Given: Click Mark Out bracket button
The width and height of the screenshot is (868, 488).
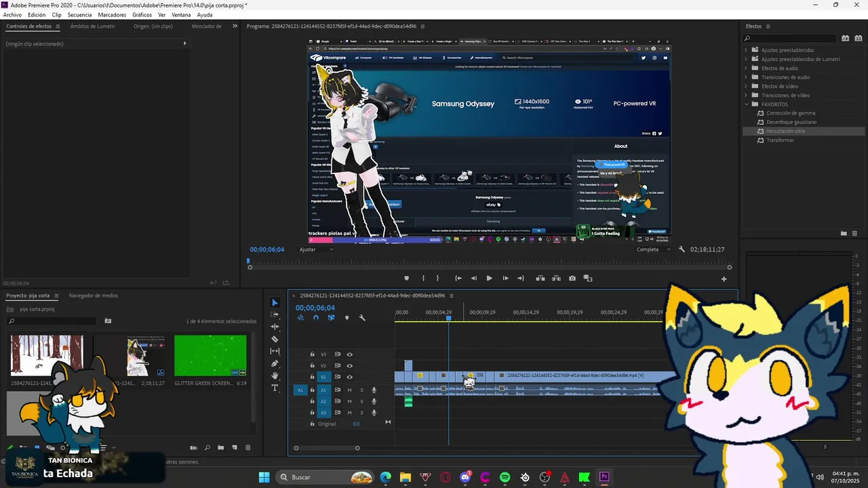Looking at the screenshot, I should point(437,278).
